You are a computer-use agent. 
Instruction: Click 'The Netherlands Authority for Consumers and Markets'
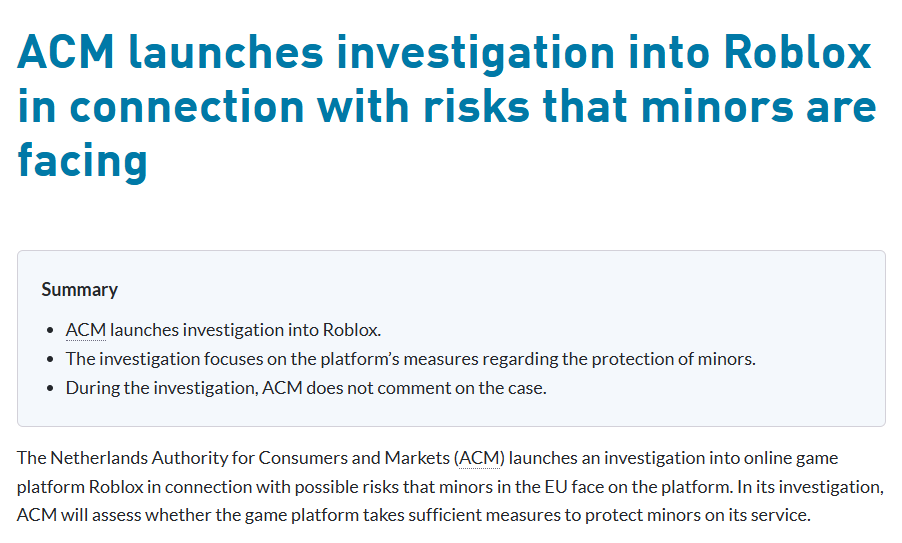230,458
